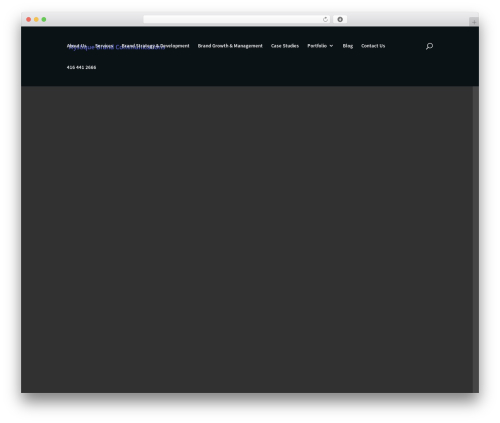This screenshot has width=500, height=423.
Task: Open a new tab with plus button
Action: 474,22
